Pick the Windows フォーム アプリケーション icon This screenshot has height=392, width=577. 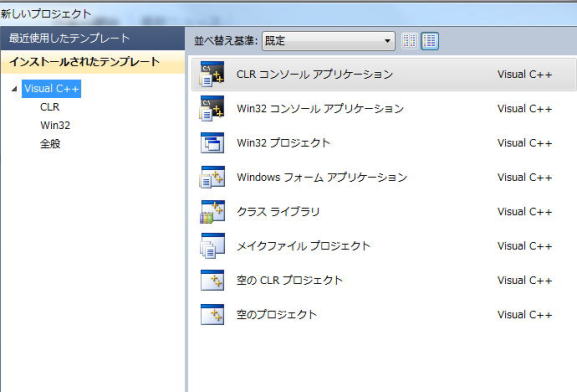212,177
